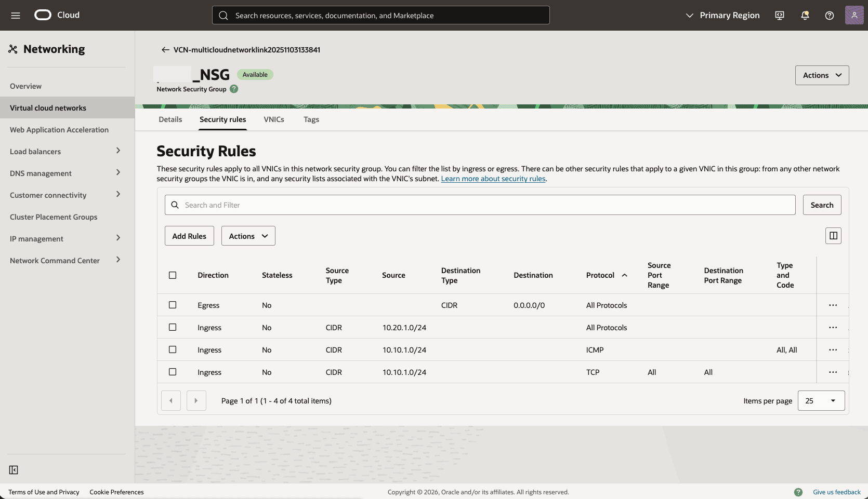Check the 10.20.1.0/24 All Protocols rule checkbox
This screenshot has width=868, height=499.
tap(173, 327)
